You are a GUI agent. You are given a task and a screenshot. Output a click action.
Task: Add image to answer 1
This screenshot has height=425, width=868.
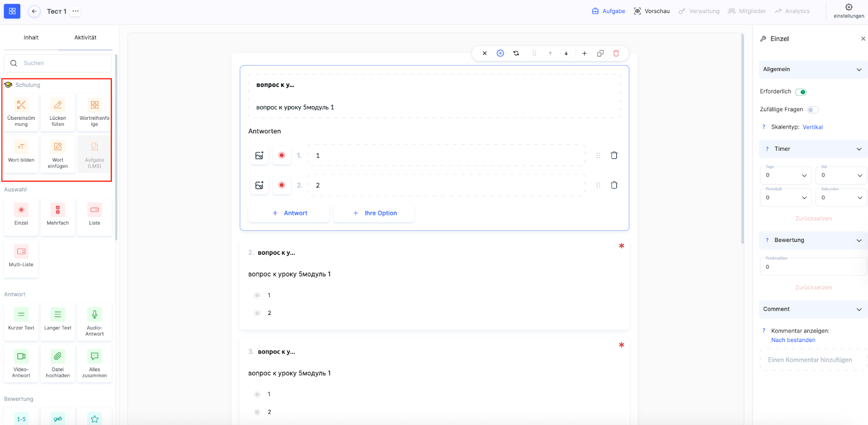pos(259,156)
